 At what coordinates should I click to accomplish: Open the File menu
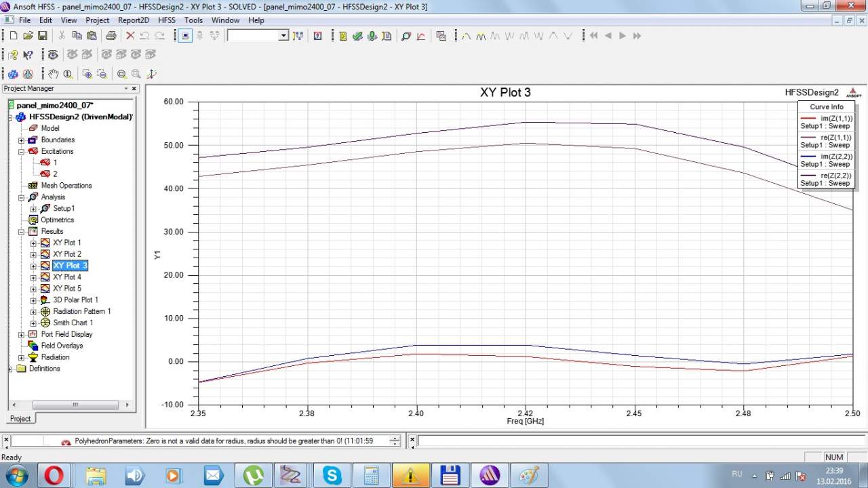24,20
